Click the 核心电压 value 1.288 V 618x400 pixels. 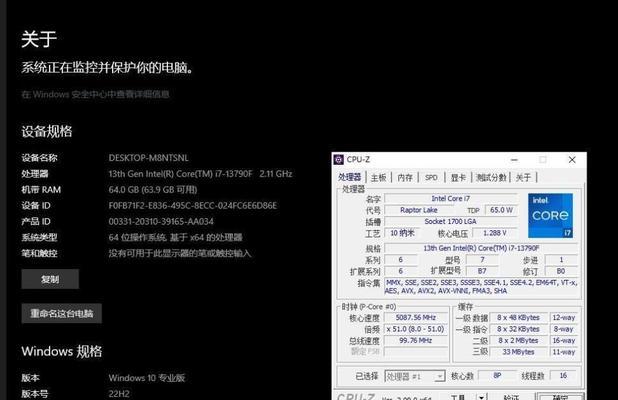coord(494,233)
